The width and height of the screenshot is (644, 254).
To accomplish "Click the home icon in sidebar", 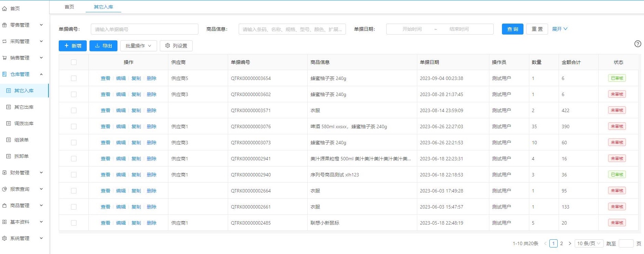I will (4, 9).
